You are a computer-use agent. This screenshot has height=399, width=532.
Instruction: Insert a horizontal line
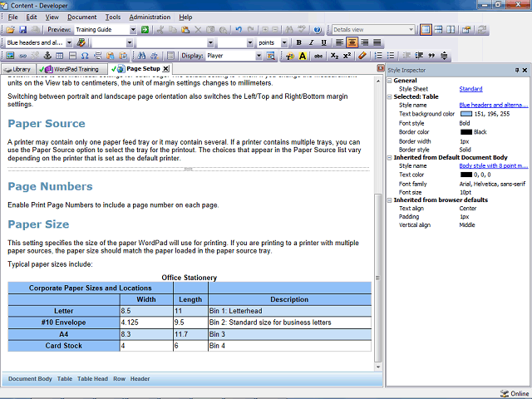[x=72, y=56]
